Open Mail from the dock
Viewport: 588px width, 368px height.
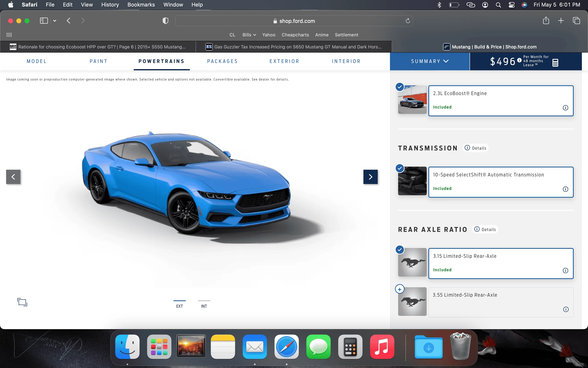click(x=255, y=346)
